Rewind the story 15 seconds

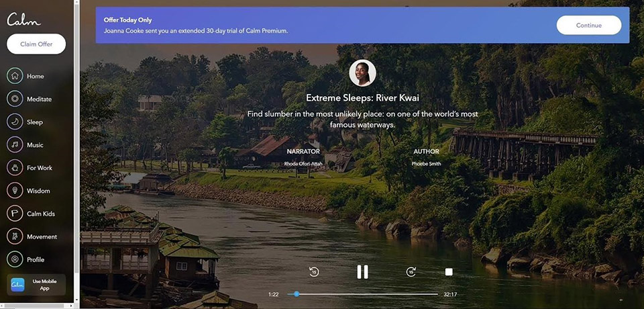[x=313, y=271]
